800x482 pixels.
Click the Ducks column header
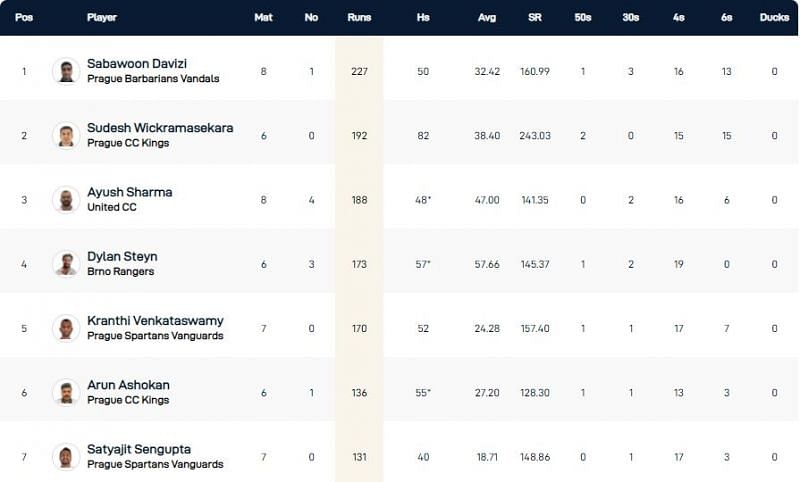pos(773,18)
